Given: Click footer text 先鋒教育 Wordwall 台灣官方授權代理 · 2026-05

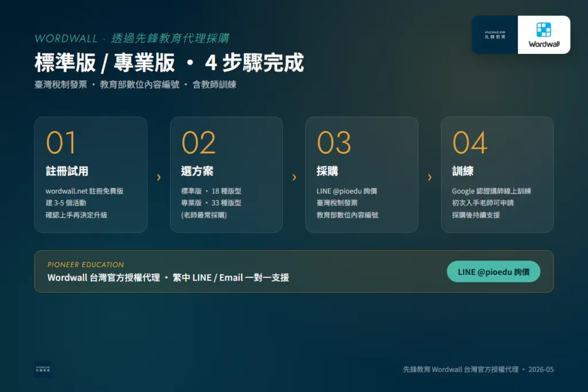Looking at the screenshot, I should (478, 370).
